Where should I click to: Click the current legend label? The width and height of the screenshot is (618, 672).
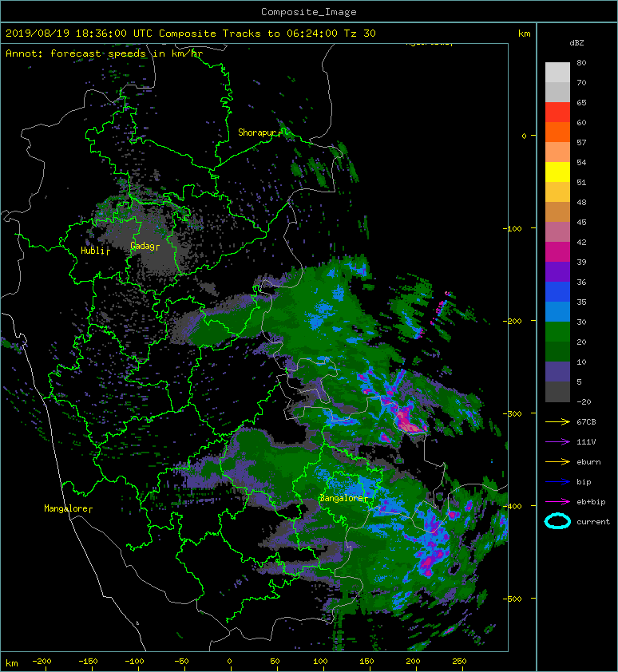pos(593,522)
